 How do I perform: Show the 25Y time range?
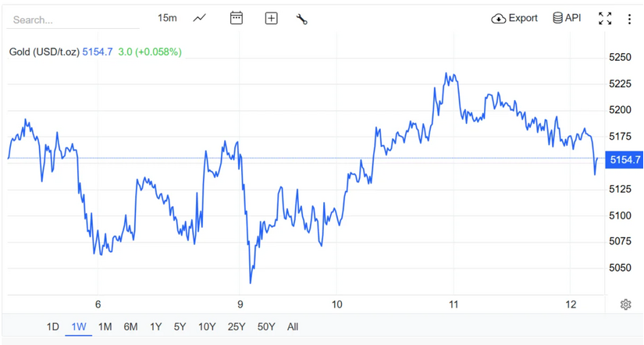pos(236,326)
